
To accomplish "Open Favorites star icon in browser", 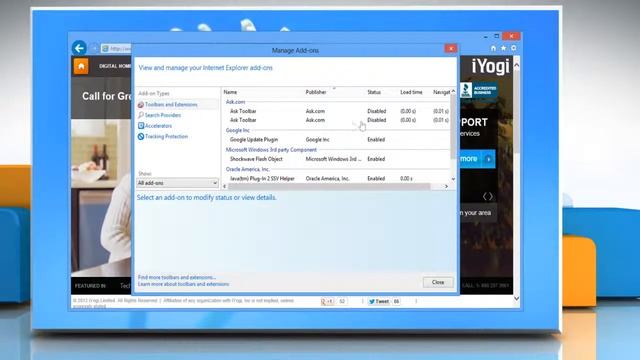I will (x=503, y=48).
